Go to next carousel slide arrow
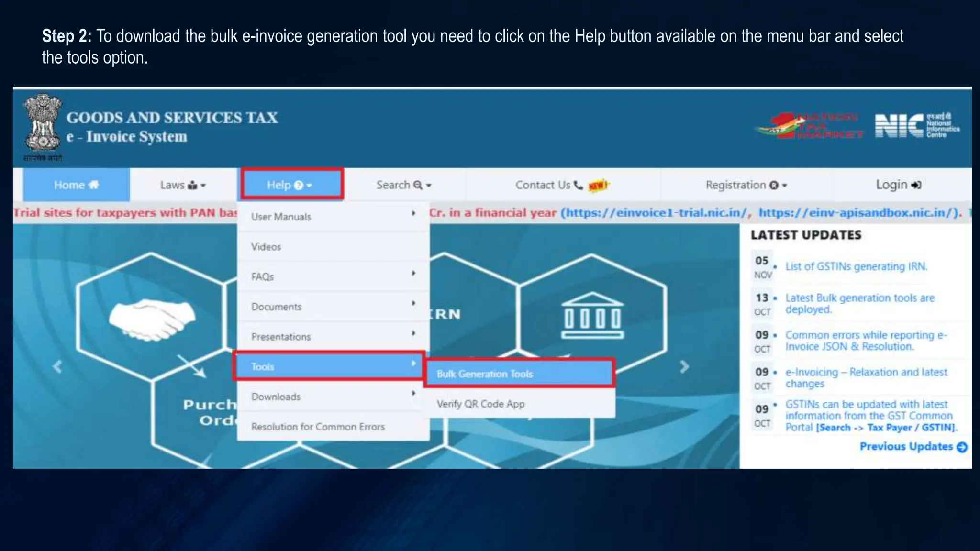Viewport: 980px width, 551px height. (684, 367)
